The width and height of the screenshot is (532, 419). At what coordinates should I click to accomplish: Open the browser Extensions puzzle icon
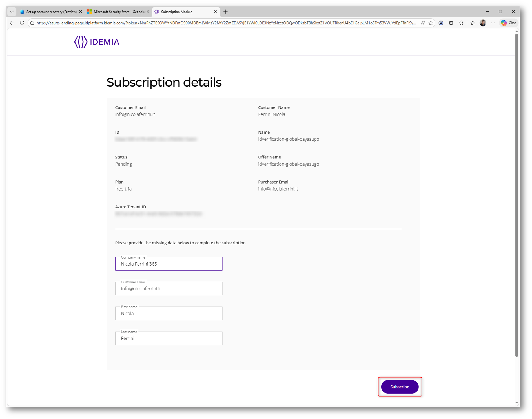pos(461,23)
